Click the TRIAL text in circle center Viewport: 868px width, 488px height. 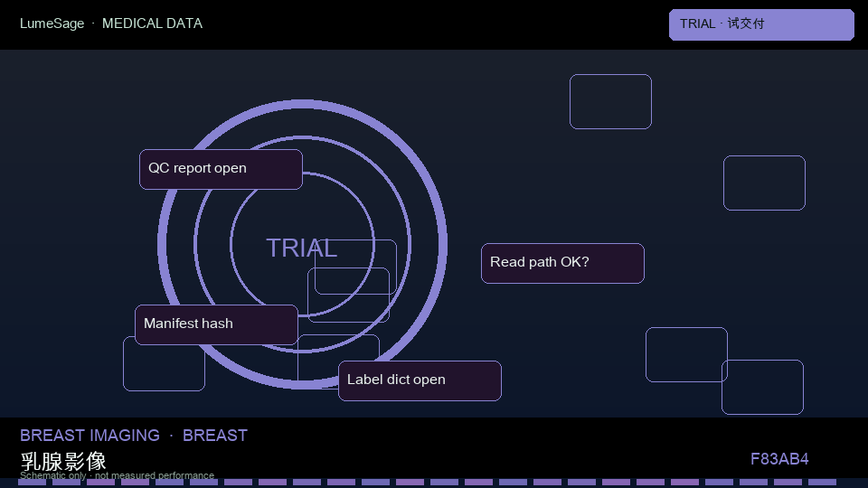pyautogui.click(x=302, y=248)
